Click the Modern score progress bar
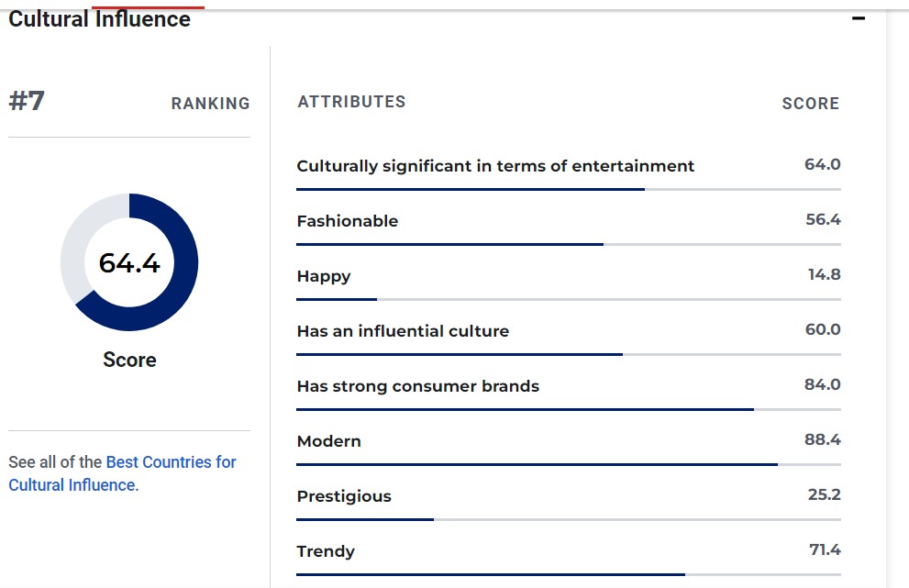Viewport: 909px width, 588px height. [568, 464]
